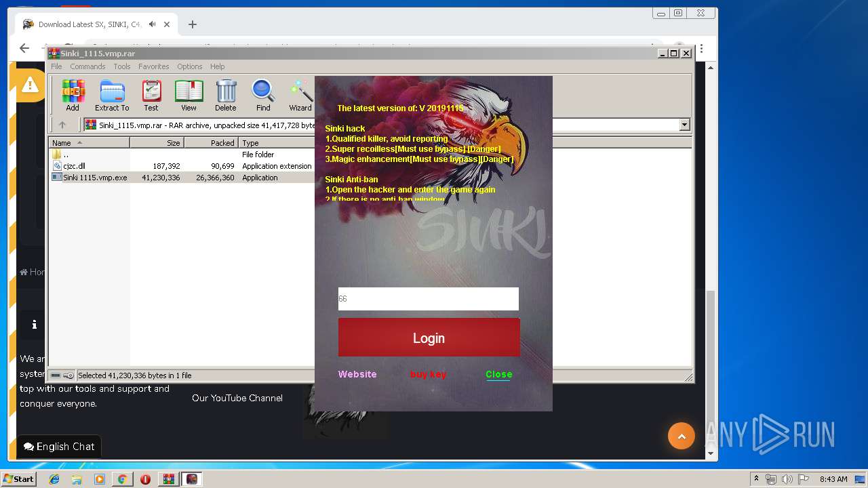Open the media player taskbar icon

point(100,479)
